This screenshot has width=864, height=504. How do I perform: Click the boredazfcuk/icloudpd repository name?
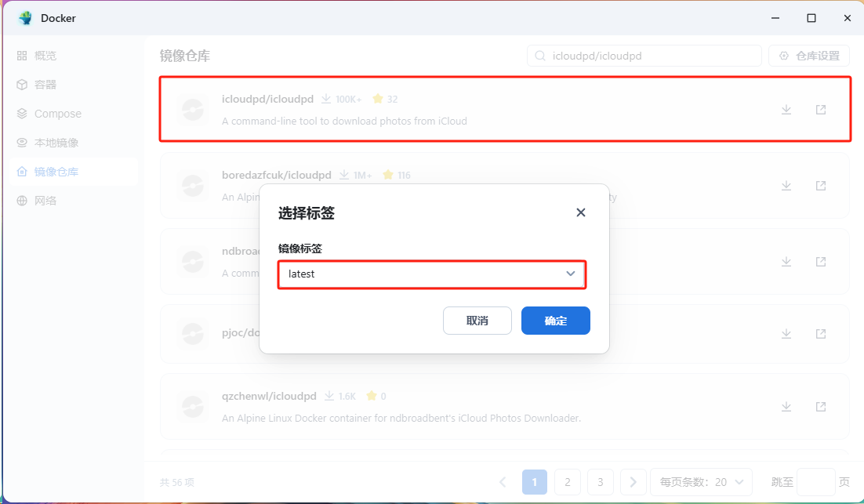(277, 175)
